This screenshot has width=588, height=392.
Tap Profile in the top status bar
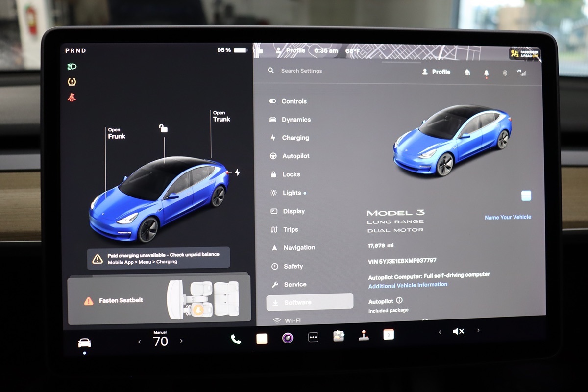(291, 50)
